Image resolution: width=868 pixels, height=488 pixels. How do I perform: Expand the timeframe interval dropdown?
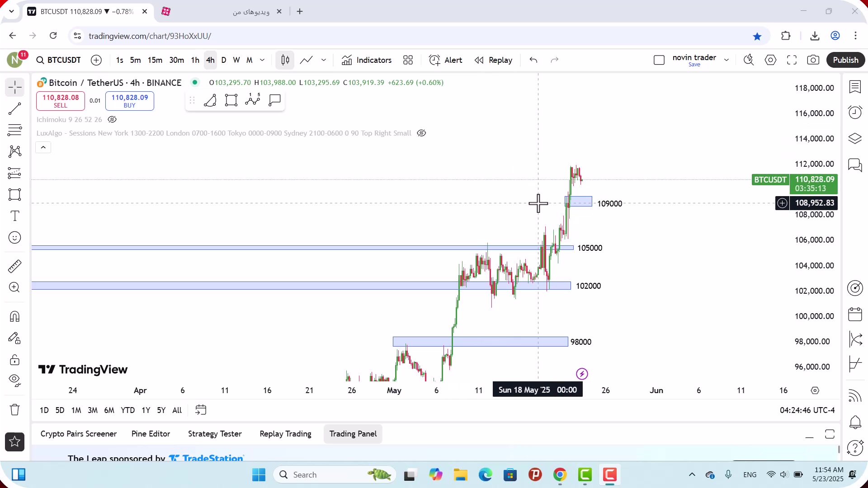pyautogui.click(x=262, y=60)
